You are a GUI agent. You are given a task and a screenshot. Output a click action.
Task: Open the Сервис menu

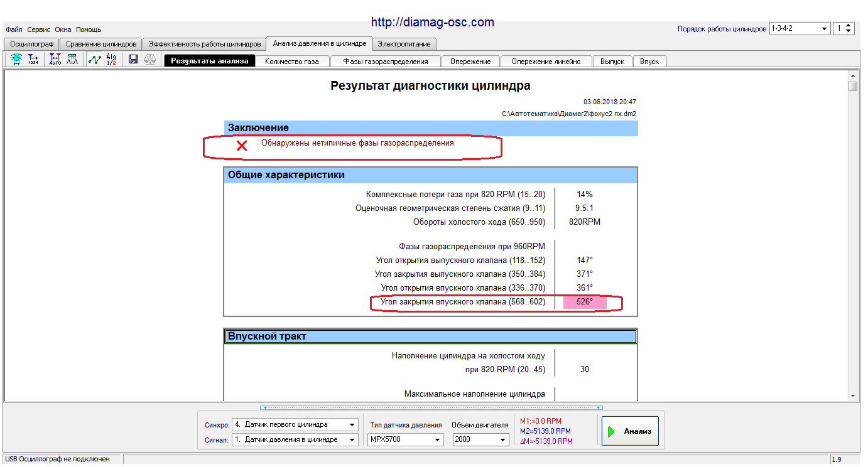tap(38, 30)
